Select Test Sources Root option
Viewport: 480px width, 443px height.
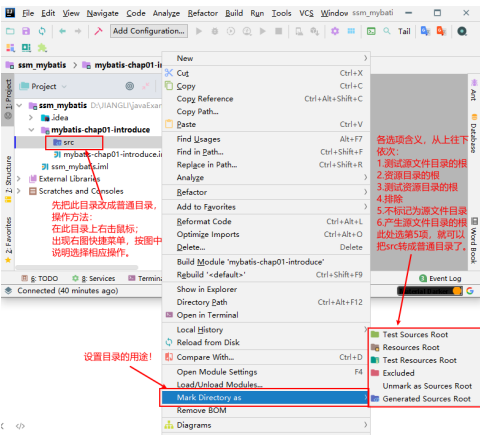[x=425, y=334]
